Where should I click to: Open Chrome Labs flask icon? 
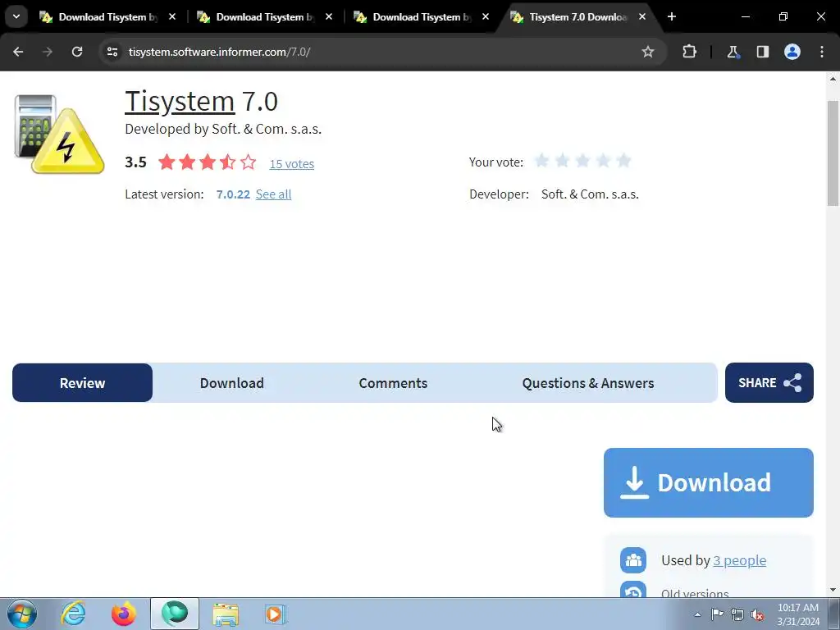(733, 52)
